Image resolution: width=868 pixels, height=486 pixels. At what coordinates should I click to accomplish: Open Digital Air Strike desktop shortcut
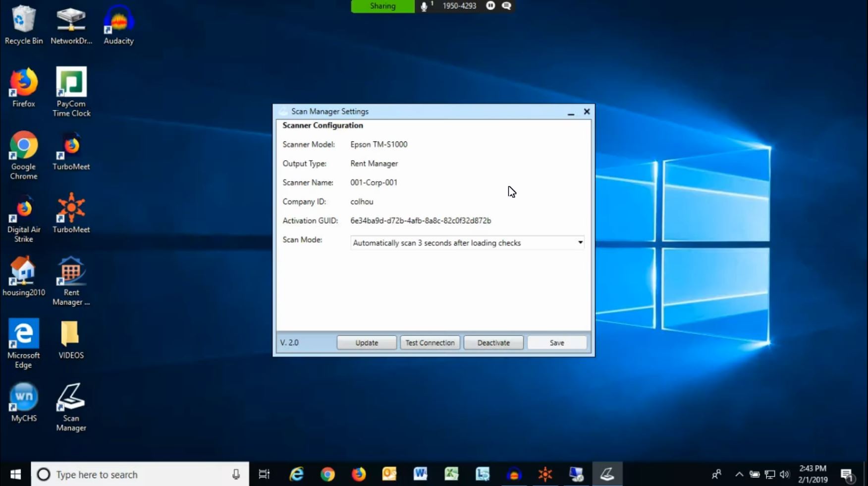[x=23, y=218]
